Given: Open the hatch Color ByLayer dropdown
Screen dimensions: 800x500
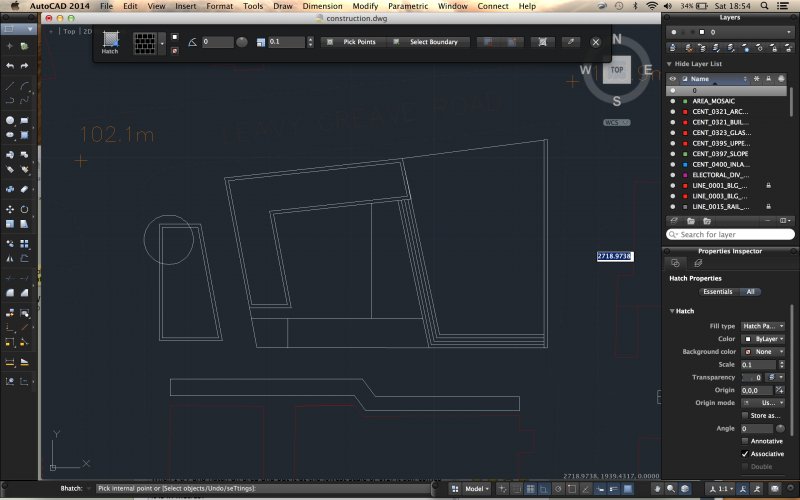Looking at the screenshot, I should (763, 339).
